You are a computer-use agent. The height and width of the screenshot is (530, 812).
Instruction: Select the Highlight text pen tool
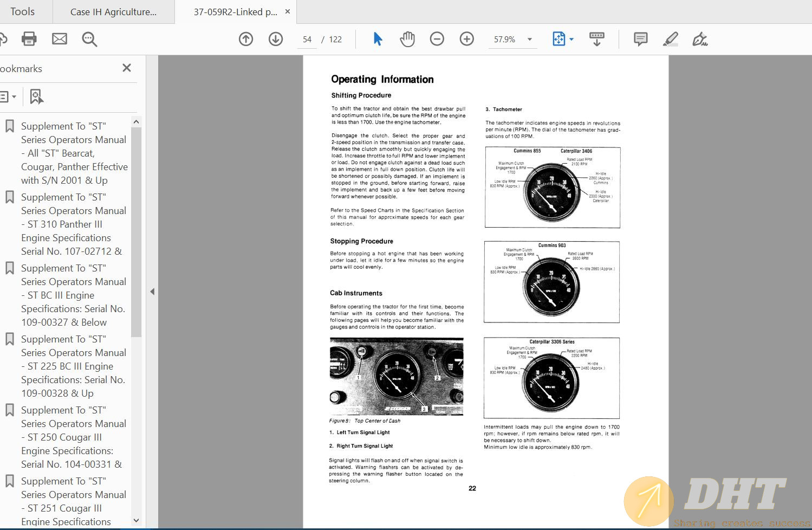click(x=671, y=39)
